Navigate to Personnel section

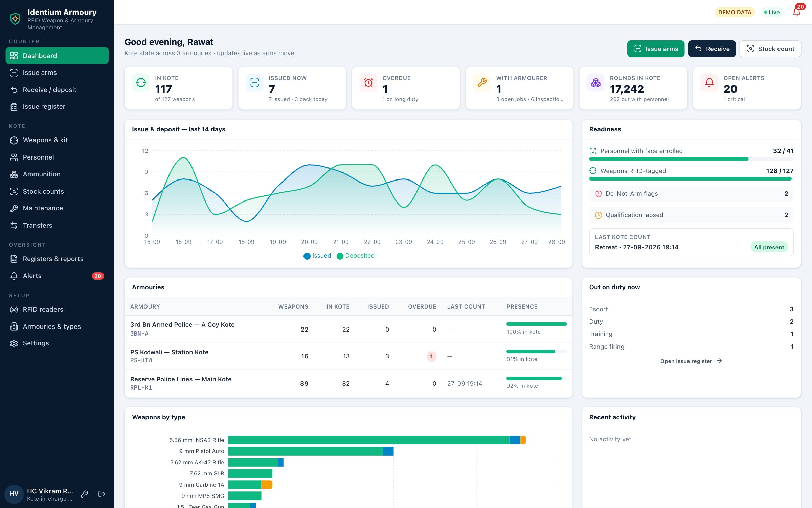pos(57,157)
